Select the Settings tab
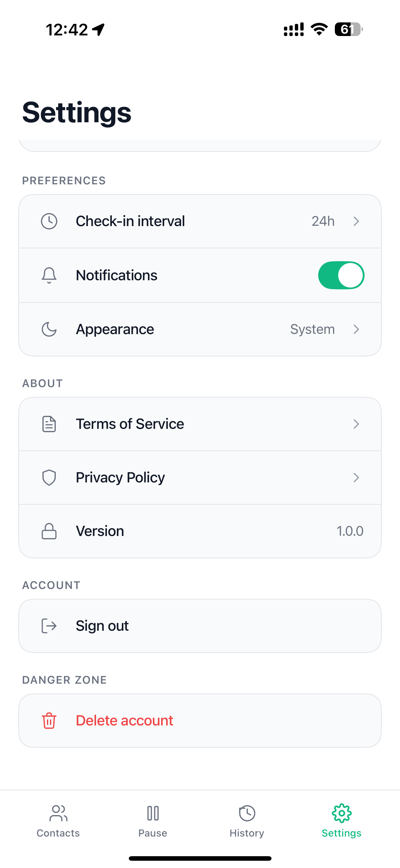The image size is (400, 868). (341, 821)
